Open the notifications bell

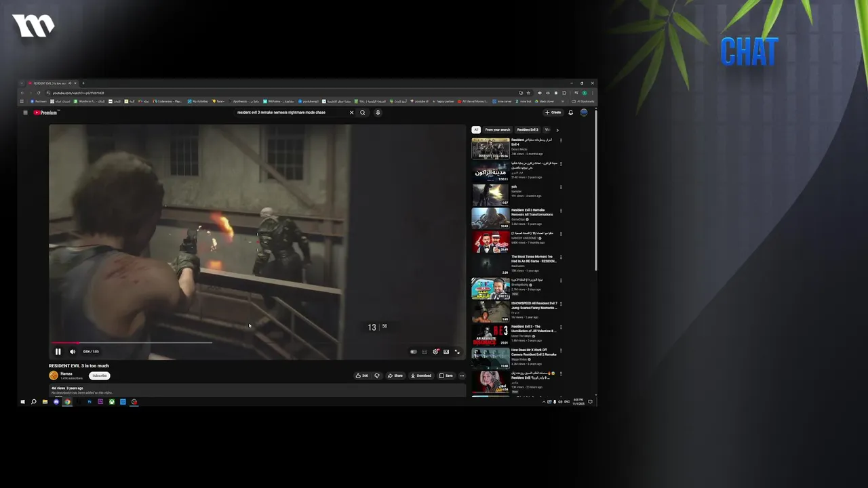[x=570, y=113]
